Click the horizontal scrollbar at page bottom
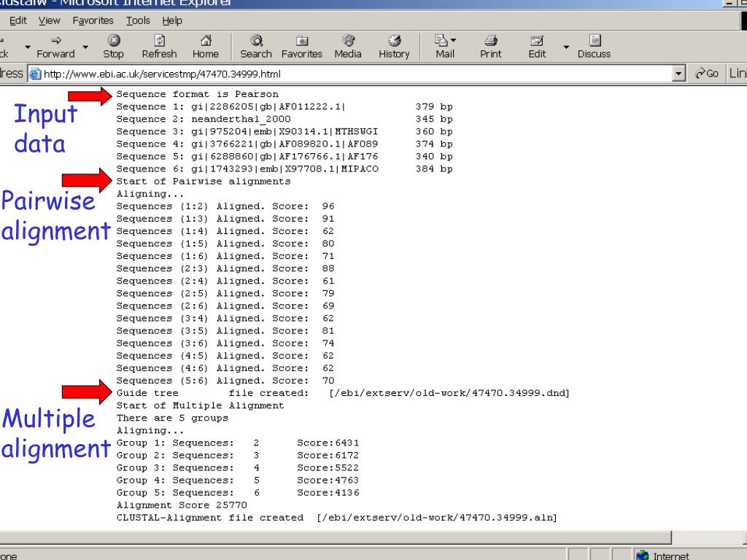 click(336, 537)
